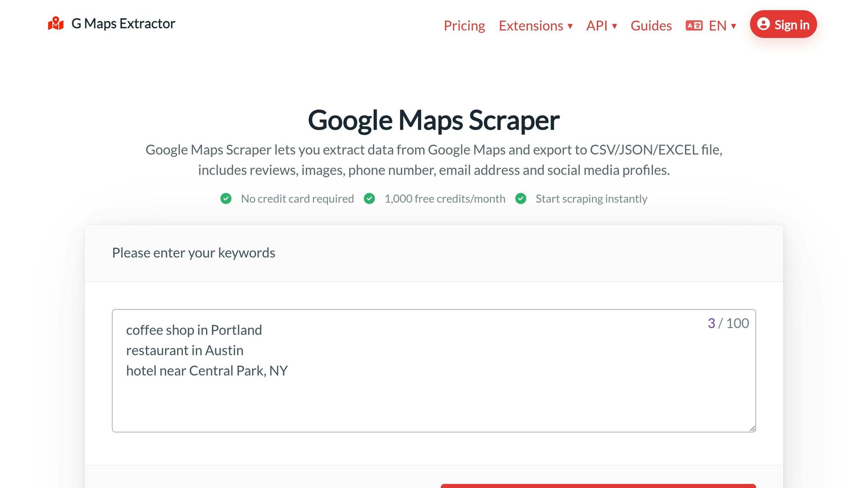Click the green check beside 1,000 free credits/month
868x488 pixels.
click(370, 199)
